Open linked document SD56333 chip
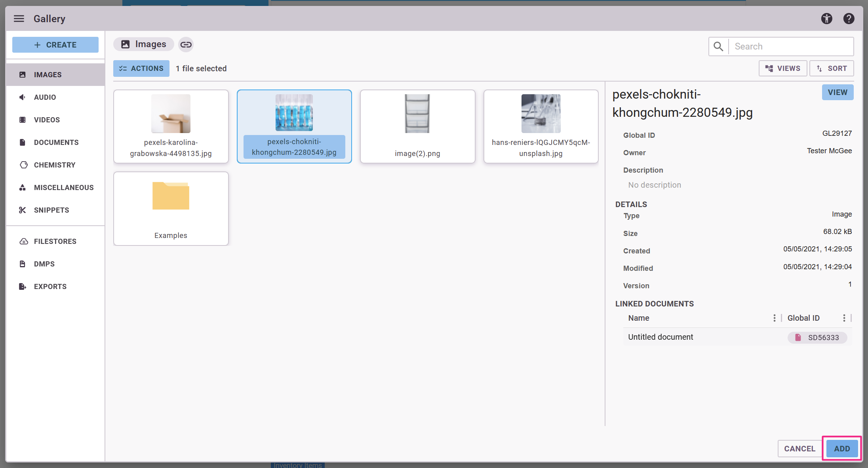 pyautogui.click(x=817, y=337)
